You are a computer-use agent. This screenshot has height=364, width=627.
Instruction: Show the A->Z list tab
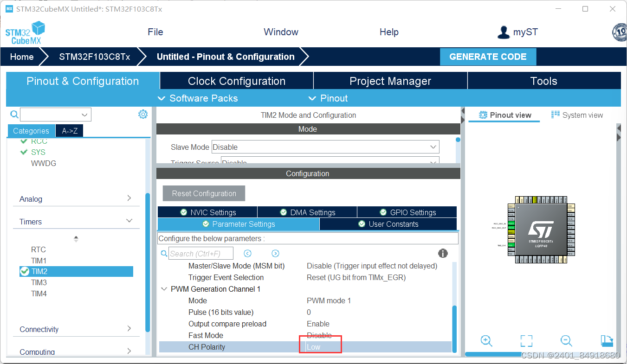click(70, 131)
